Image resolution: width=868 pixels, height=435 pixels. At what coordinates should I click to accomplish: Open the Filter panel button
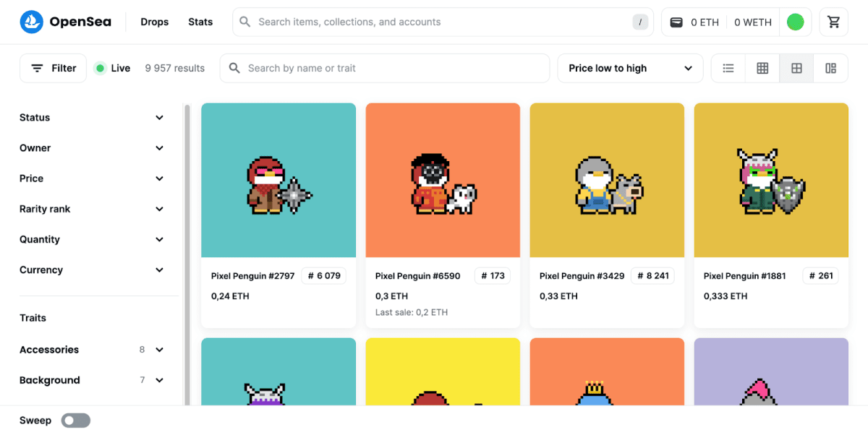pos(53,68)
